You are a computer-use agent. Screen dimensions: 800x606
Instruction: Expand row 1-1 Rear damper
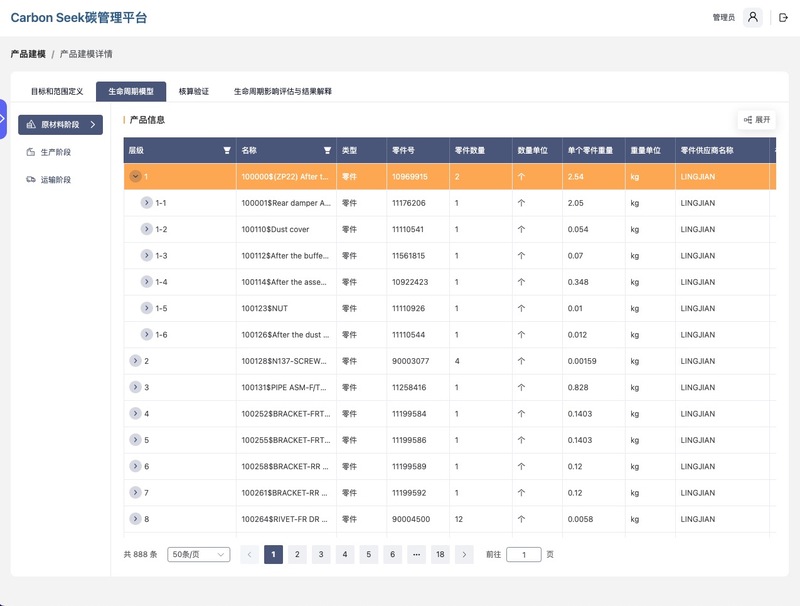pyautogui.click(x=146, y=203)
